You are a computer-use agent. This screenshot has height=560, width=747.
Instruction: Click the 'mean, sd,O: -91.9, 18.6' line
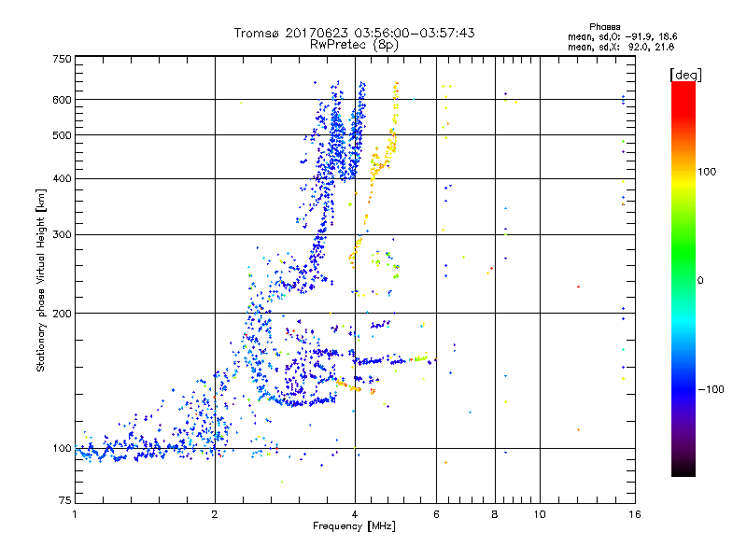[x=622, y=36]
